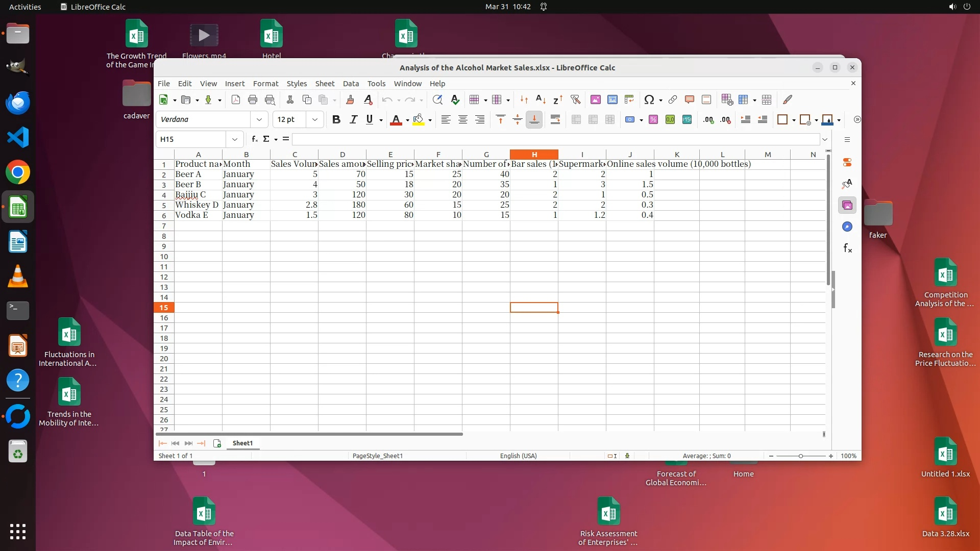The image size is (980, 551).
Task: Toggle Bold formatting
Action: (x=335, y=119)
